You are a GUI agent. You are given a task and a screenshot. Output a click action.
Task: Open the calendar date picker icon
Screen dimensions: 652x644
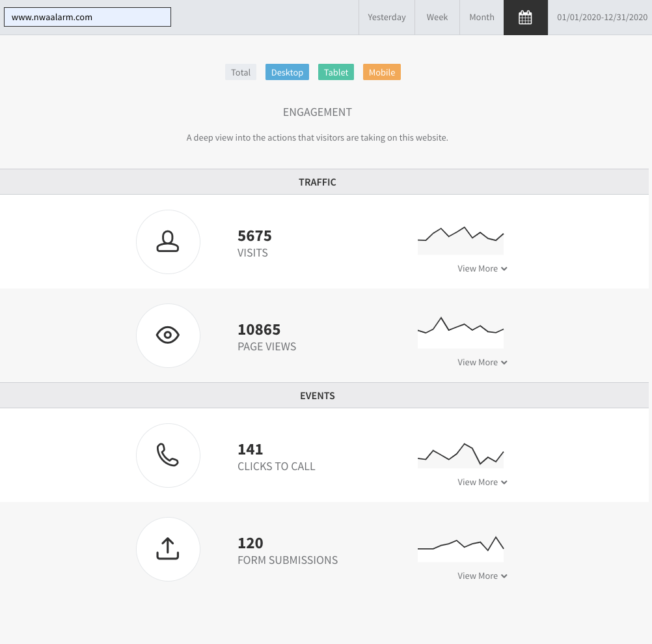[x=525, y=18]
